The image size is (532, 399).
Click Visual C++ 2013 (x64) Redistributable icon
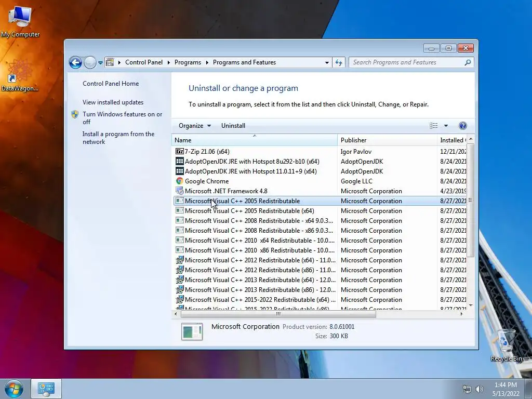pos(179,280)
